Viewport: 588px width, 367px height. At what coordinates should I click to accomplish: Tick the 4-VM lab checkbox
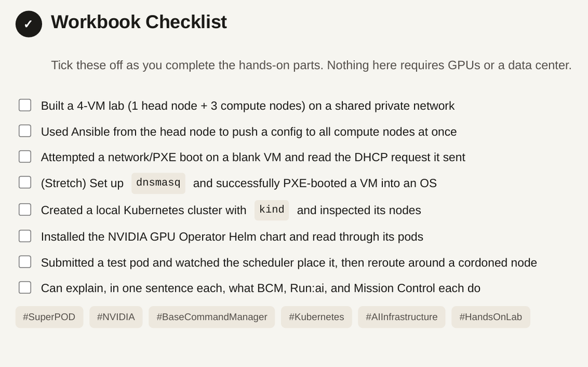pos(25,106)
